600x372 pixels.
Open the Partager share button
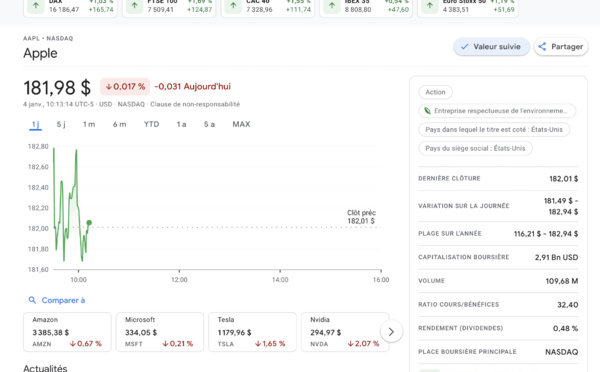click(561, 47)
